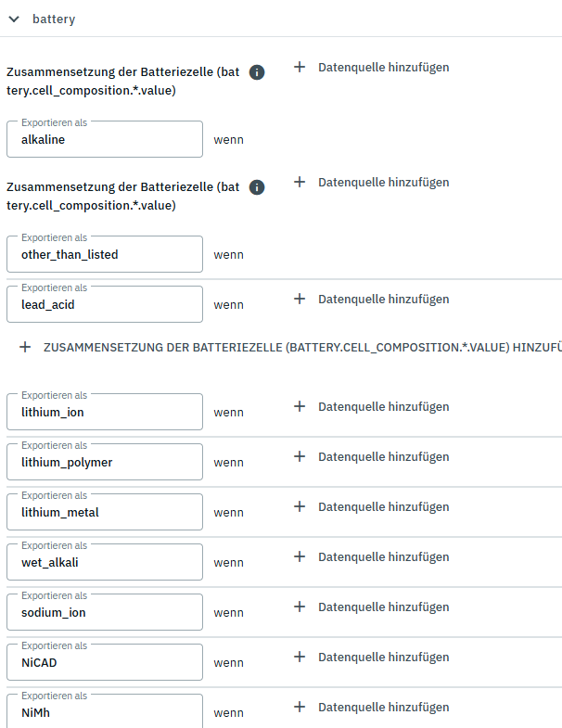The image size is (562, 728).
Task: Focus the lead_acid export field
Action: click(104, 305)
